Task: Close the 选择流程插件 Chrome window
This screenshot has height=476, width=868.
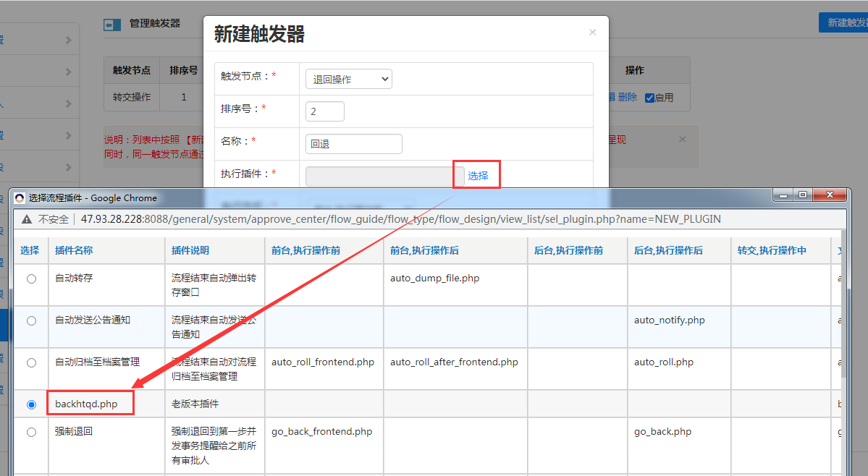Action: coord(829,195)
